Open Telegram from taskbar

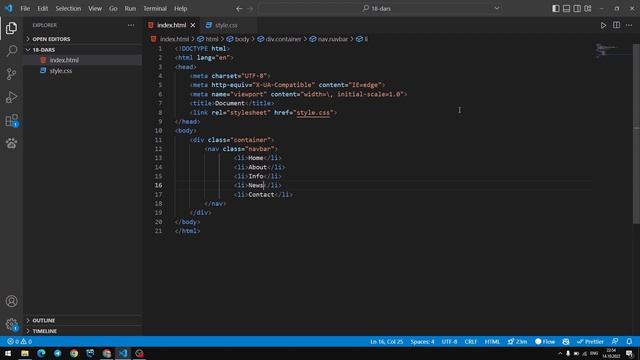tap(58, 353)
